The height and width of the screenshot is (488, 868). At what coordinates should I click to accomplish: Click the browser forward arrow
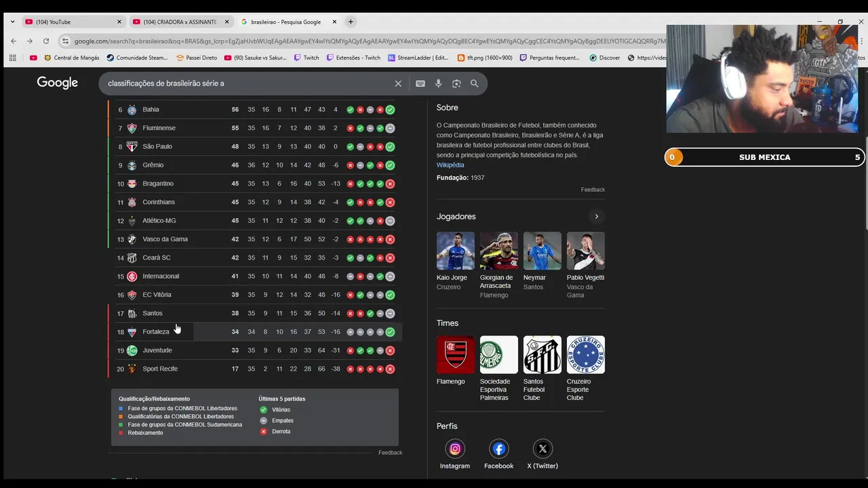coord(29,41)
